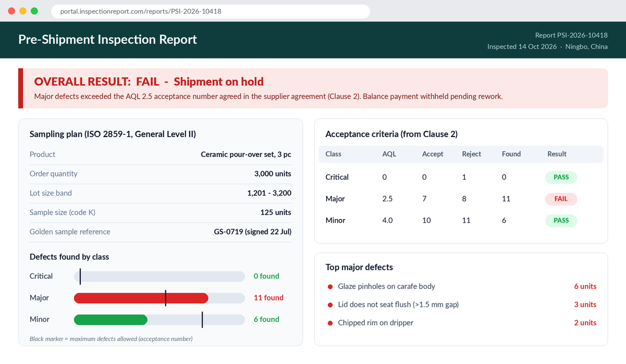Click the Critical class cell in table
Viewport: 626px width, 364px height.
[x=337, y=177]
